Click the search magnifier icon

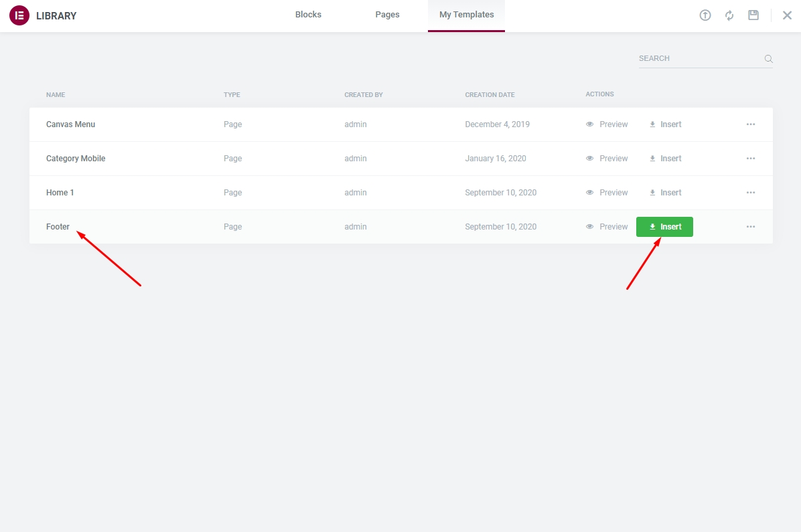[769, 59]
